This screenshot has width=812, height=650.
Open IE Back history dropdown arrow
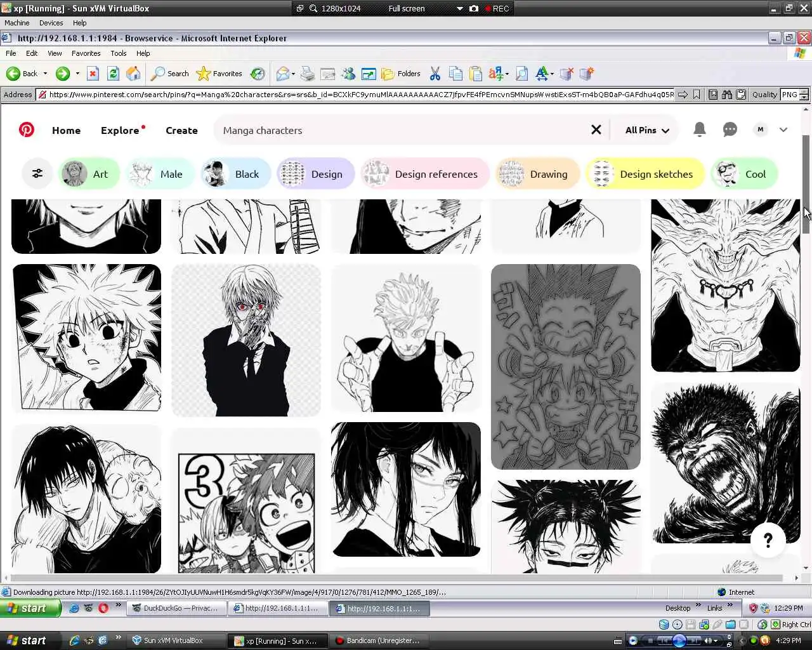click(x=45, y=74)
